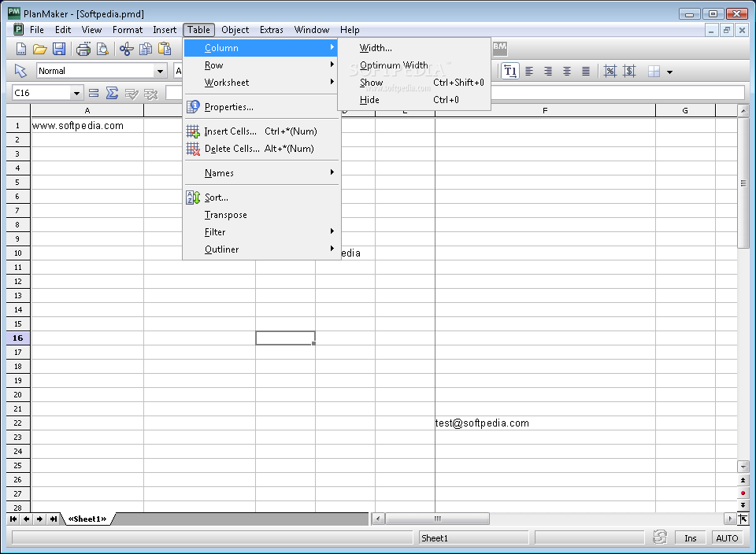This screenshot has width=756, height=554.
Task: Click the Print icon in toolbar
Action: 83,49
